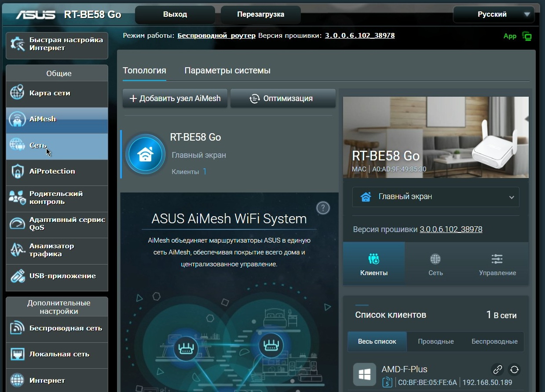Click the help question mark icon
545x392 pixels.
tap(323, 208)
